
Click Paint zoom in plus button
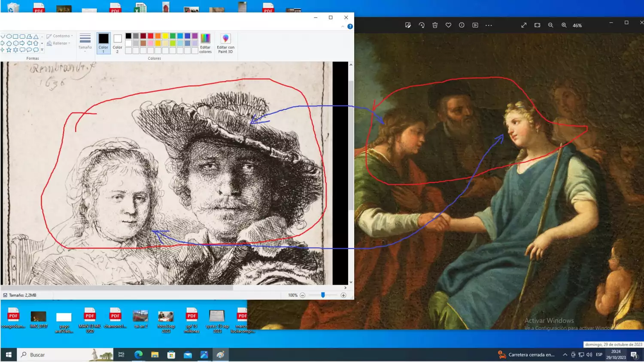pyautogui.click(x=343, y=295)
